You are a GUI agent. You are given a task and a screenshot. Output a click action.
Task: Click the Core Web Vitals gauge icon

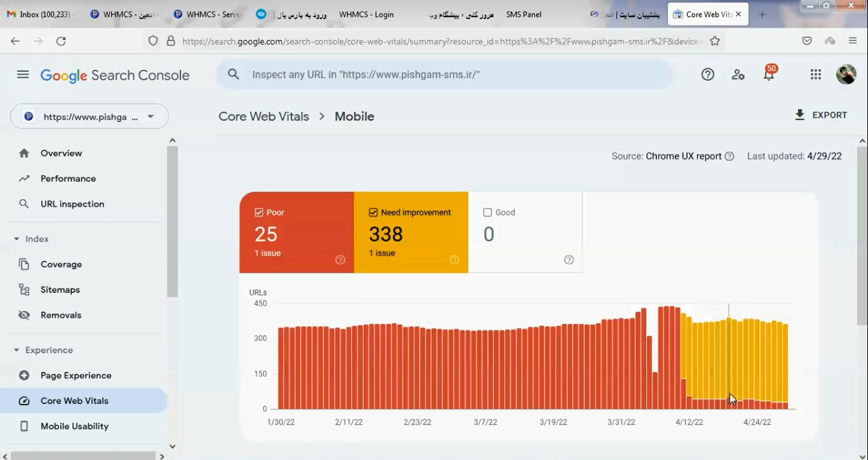[24, 401]
